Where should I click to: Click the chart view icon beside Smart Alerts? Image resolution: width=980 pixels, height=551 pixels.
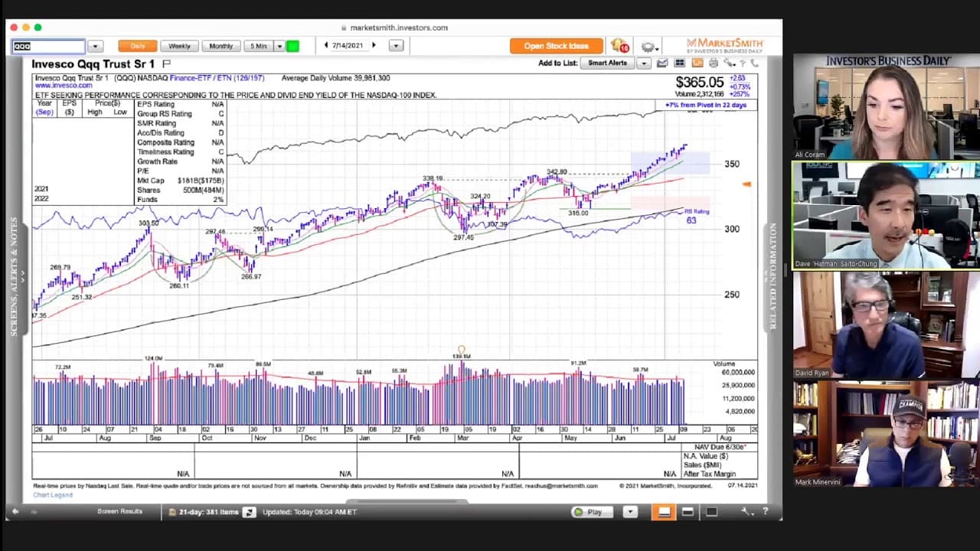662,63
